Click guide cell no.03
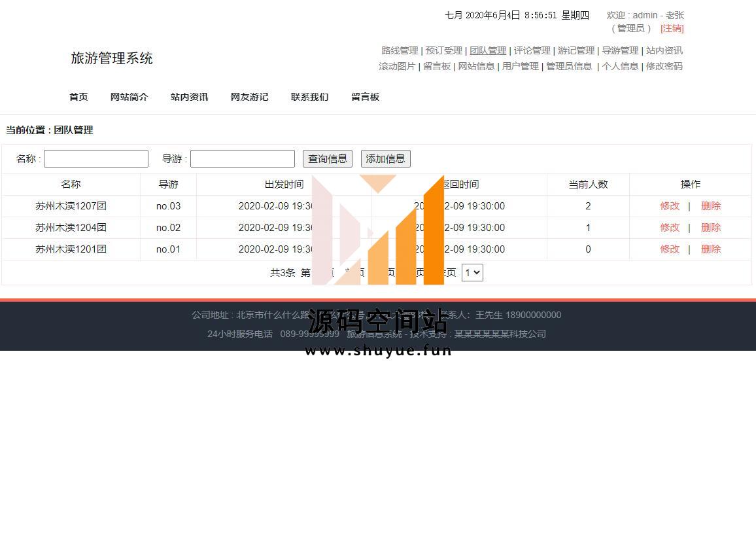Viewport: 756px width, 534px height. point(168,206)
